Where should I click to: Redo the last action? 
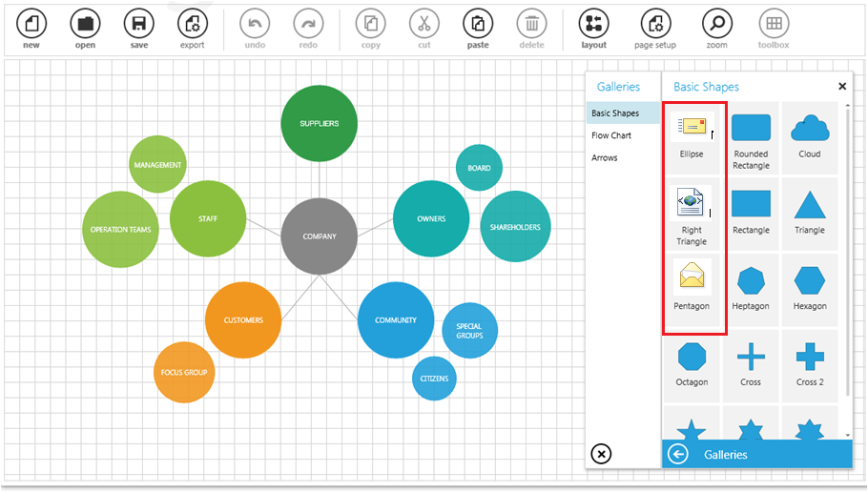pos(308,24)
